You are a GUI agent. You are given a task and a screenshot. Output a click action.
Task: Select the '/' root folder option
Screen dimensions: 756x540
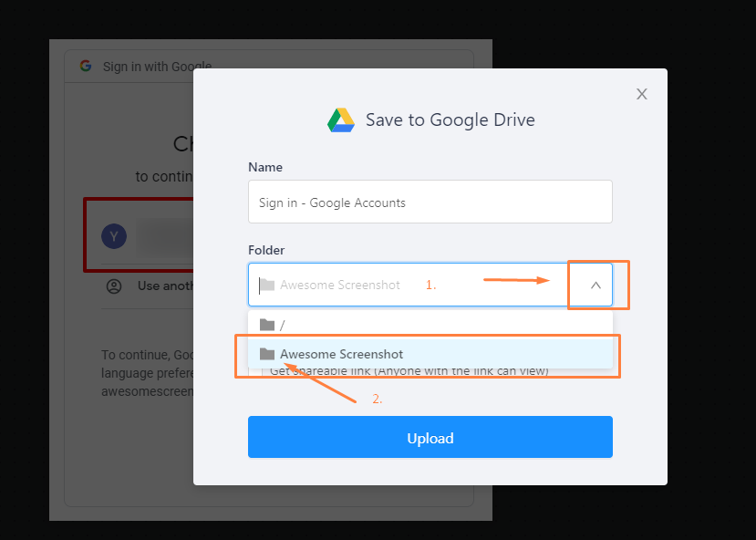tap(430, 325)
